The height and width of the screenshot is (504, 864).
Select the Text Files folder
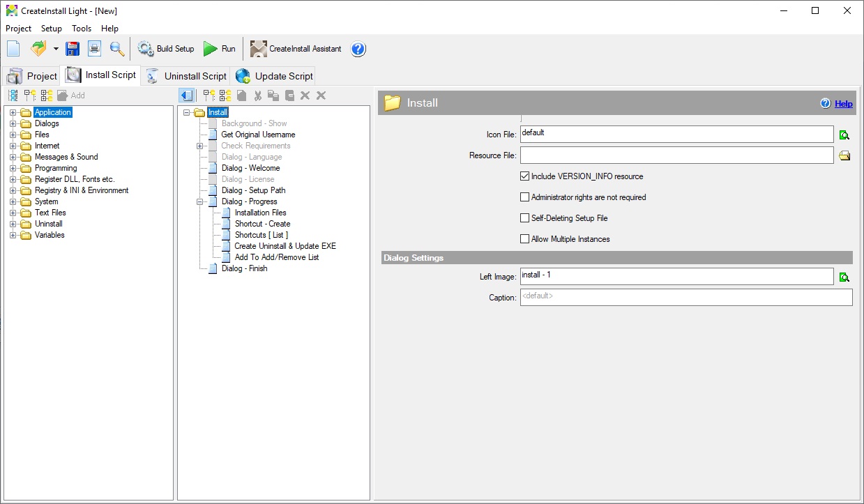coord(50,213)
